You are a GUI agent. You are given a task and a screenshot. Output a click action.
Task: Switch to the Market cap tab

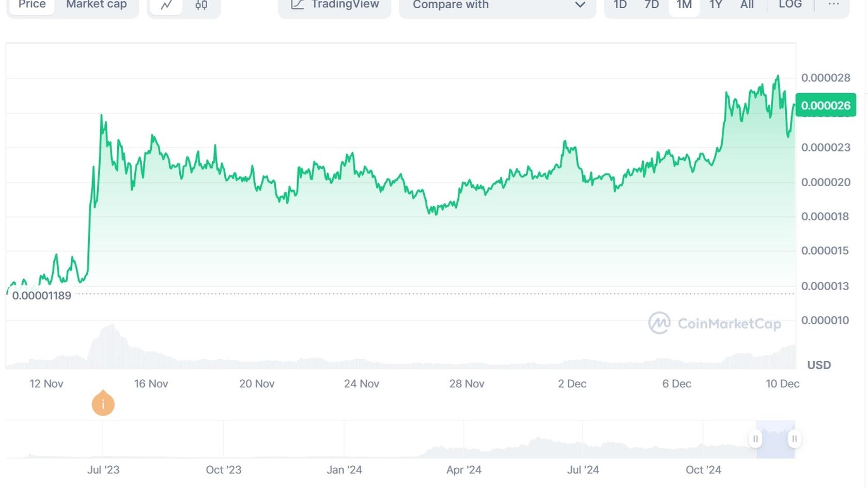pyautogui.click(x=96, y=5)
